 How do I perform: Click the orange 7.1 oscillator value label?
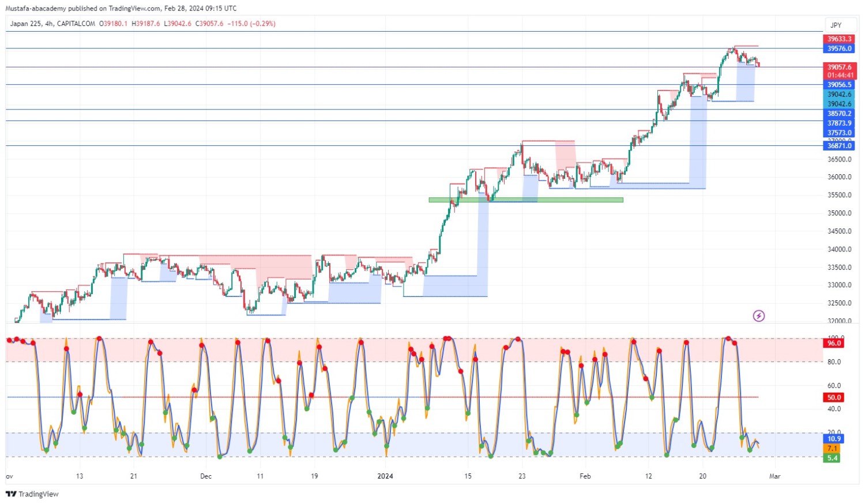click(832, 449)
